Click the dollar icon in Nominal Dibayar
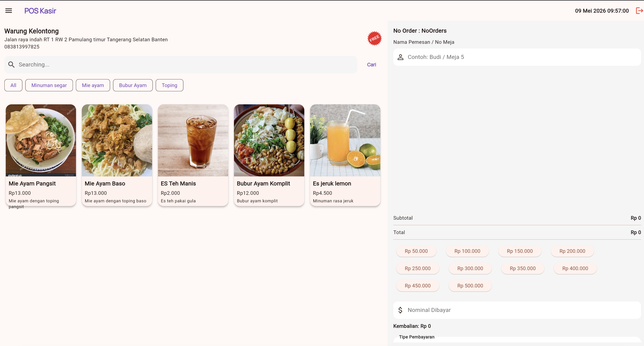This screenshot has height=346, width=644. point(400,310)
